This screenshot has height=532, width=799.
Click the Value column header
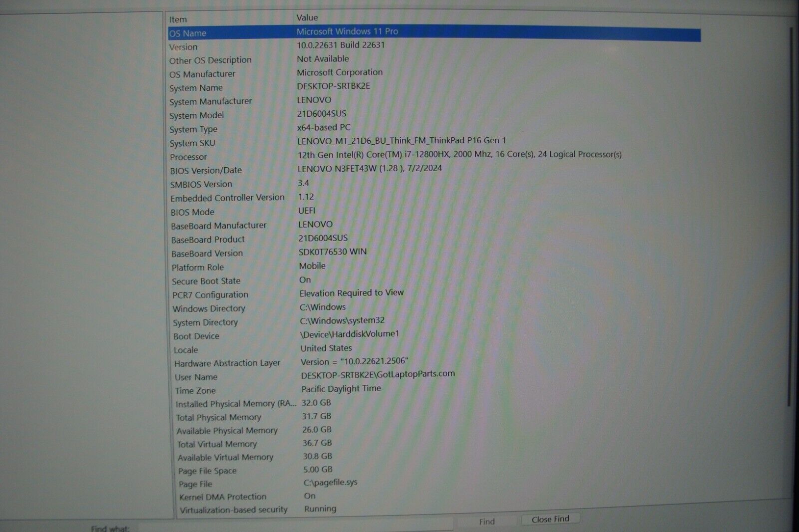(307, 17)
